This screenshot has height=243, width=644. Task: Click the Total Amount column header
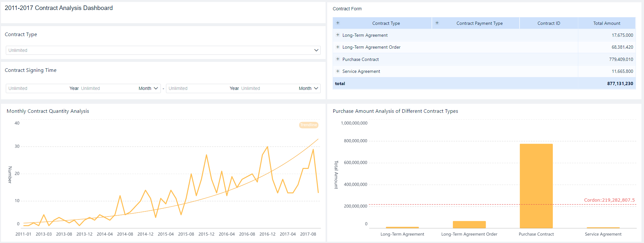pos(607,23)
